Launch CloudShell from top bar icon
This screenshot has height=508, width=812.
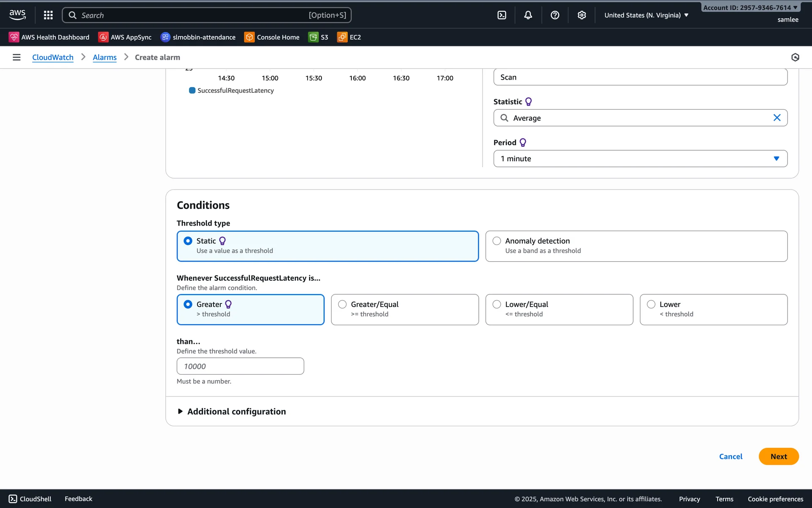(502, 15)
